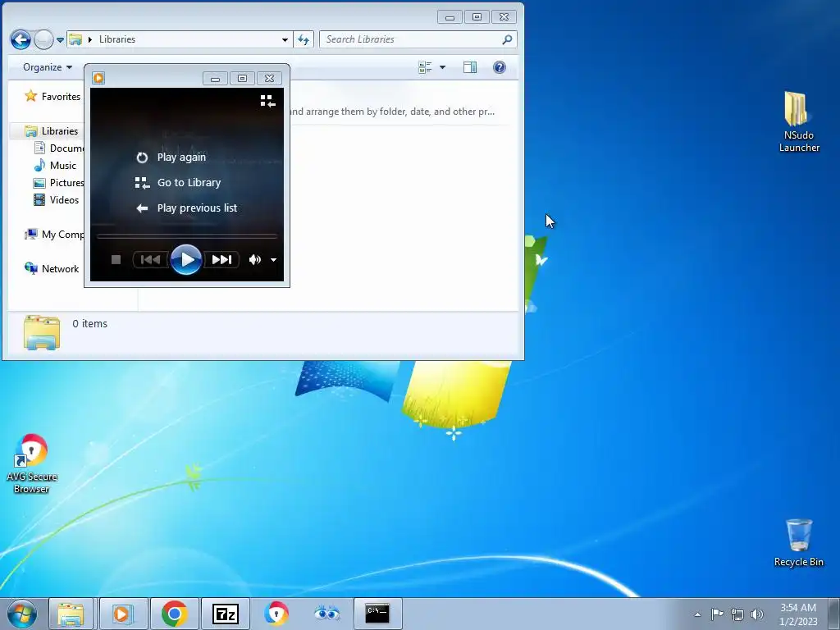Expand address bar history dropdown
Viewport: 840px width, 630px height.
click(x=285, y=39)
